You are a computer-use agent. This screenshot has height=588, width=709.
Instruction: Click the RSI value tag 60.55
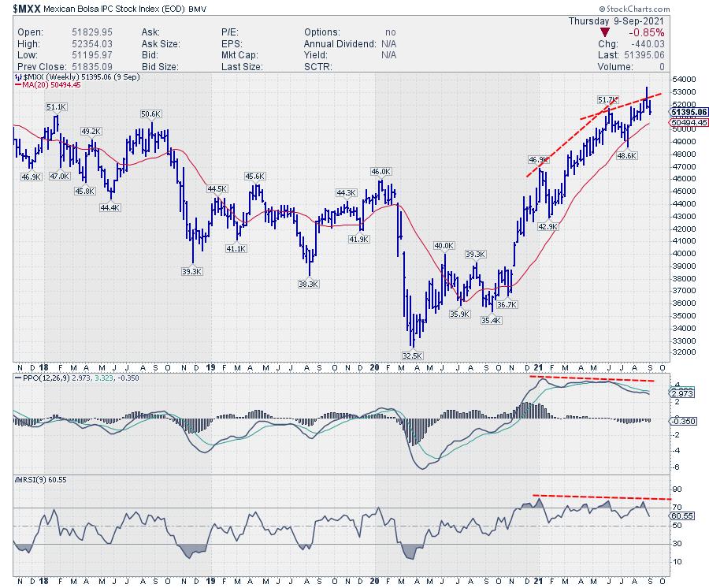pos(681,515)
